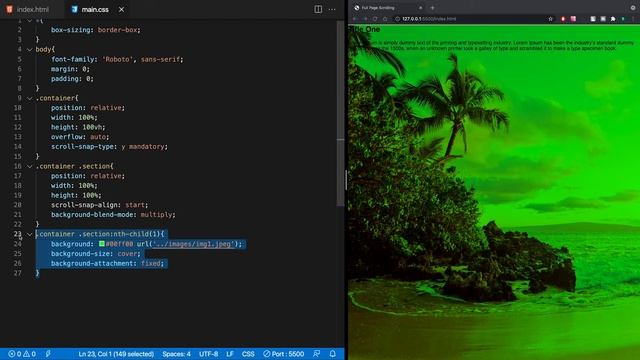Change indentation via Spaces: 4

point(176,354)
